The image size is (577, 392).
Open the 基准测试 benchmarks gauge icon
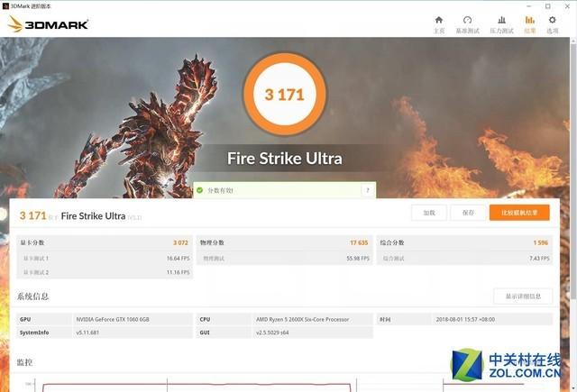tap(467, 20)
